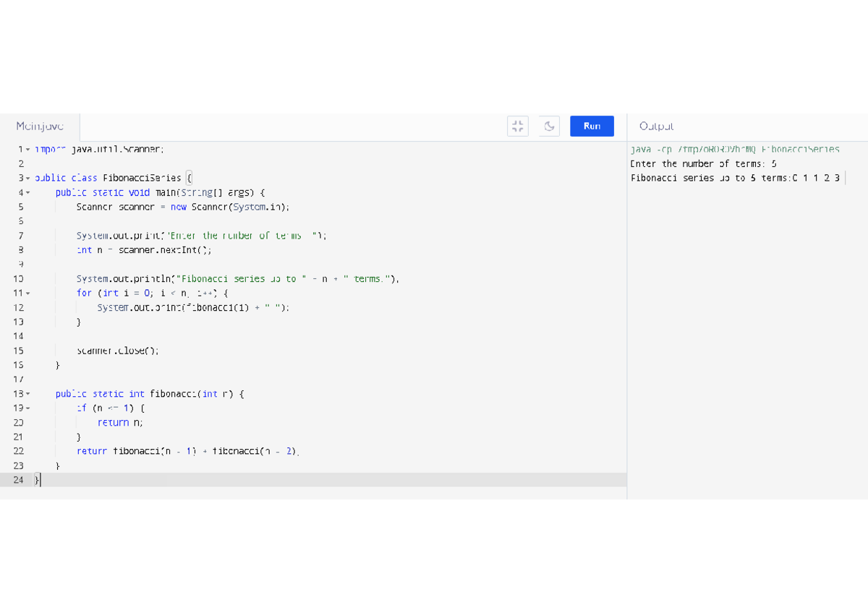Run the Java program
868x613 pixels.
(x=592, y=126)
